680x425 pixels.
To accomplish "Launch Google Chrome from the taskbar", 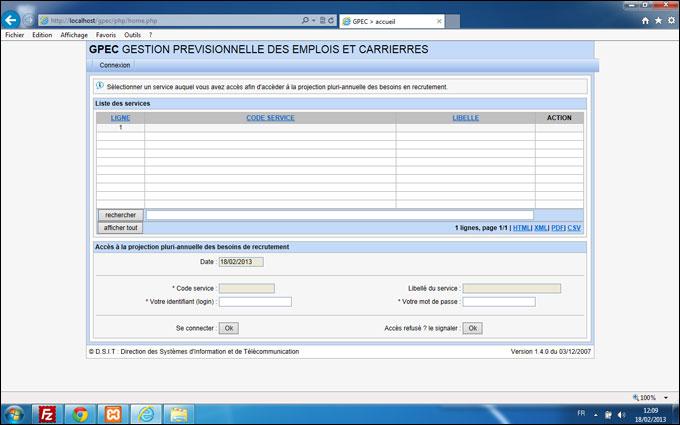I will [80, 412].
